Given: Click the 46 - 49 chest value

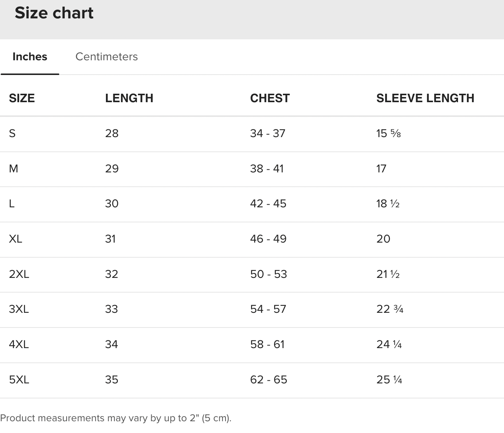Looking at the screenshot, I should tap(268, 239).
